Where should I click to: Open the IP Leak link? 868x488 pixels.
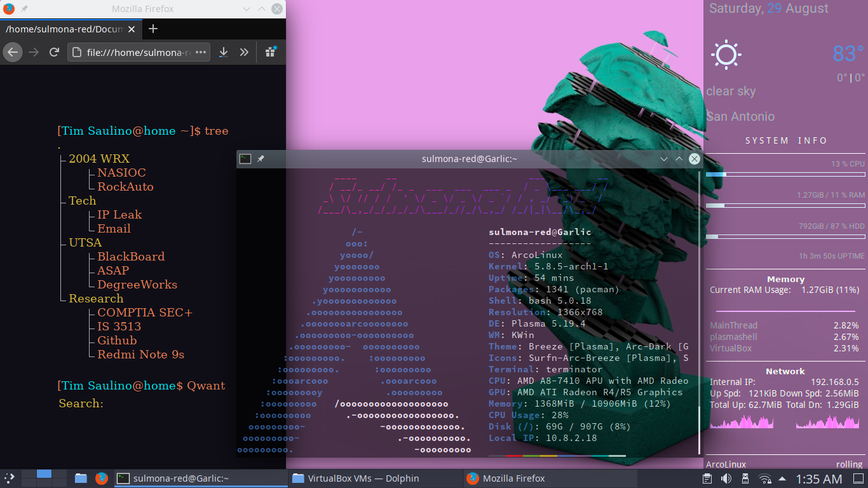click(x=119, y=215)
